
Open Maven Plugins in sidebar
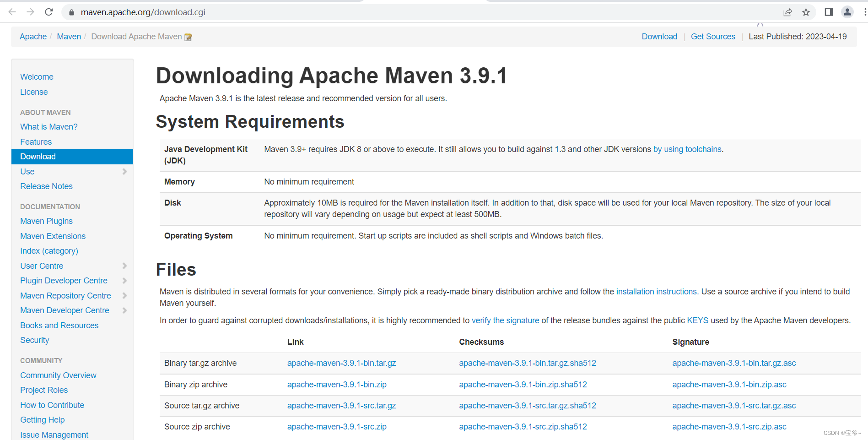coord(46,221)
